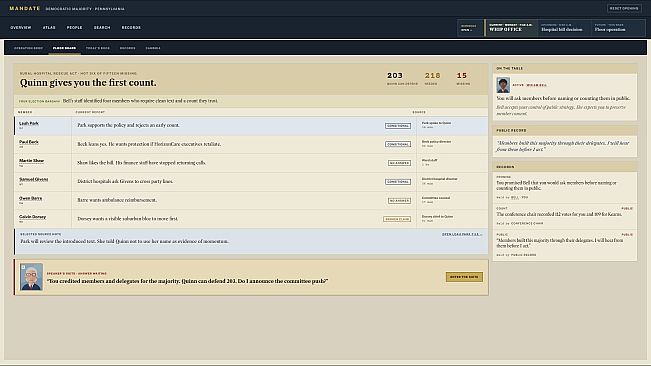Open the Records menu in top navigation
651x366 pixels.
coord(131,27)
